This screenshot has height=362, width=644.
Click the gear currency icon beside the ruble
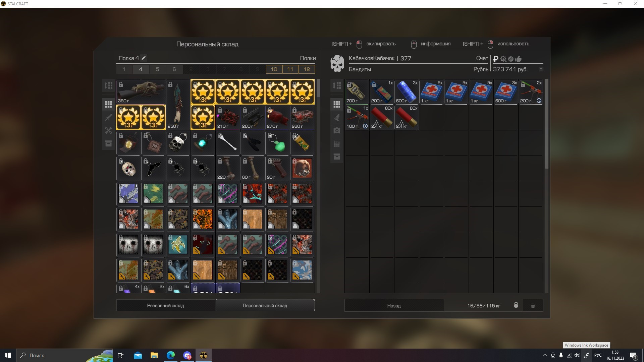coord(503,59)
